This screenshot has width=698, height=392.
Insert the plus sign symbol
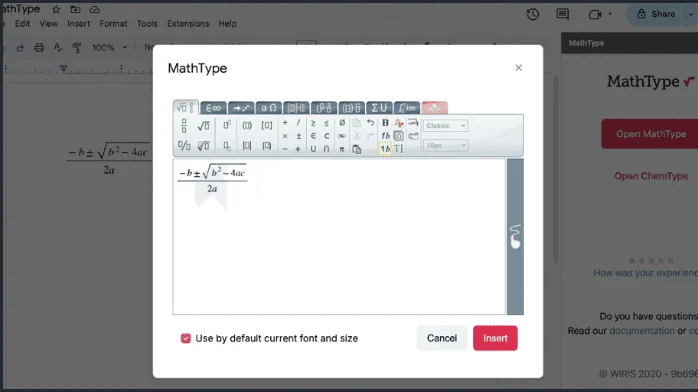285,123
